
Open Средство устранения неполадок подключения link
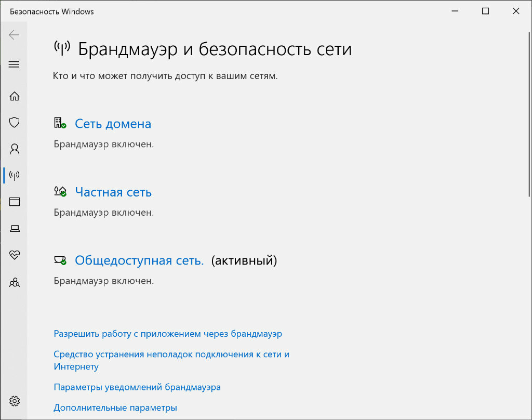(171, 360)
